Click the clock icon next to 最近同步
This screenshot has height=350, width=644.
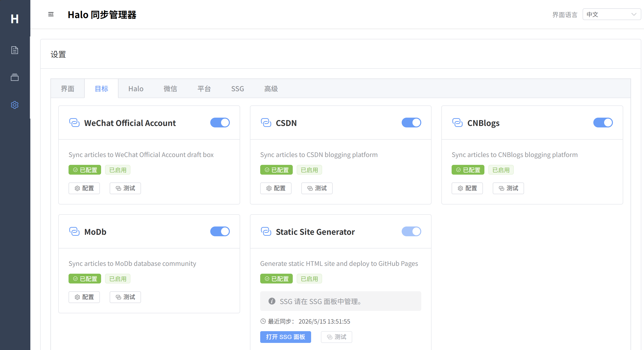(x=263, y=321)
